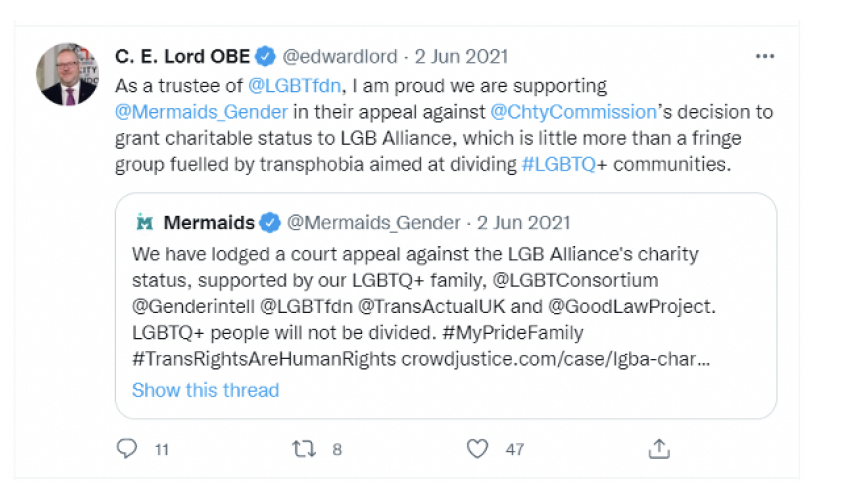Click the share upload icon
Screen dimensions: 846x493
(x=659, y=449)
